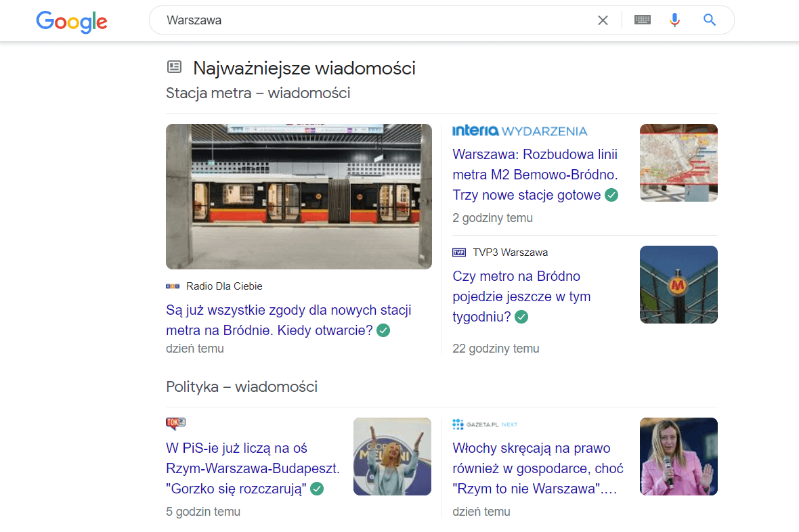Image resolution: width=799 pixels, height=532 pixels.
Task: Click the '22 godziny temu' timestamp
Action: (496, 349)
